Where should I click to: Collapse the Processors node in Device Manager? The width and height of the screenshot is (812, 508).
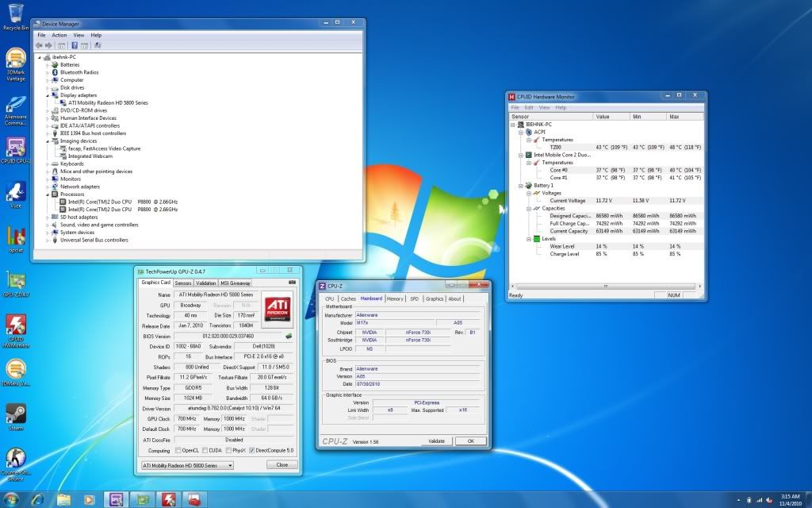(48, 194)
